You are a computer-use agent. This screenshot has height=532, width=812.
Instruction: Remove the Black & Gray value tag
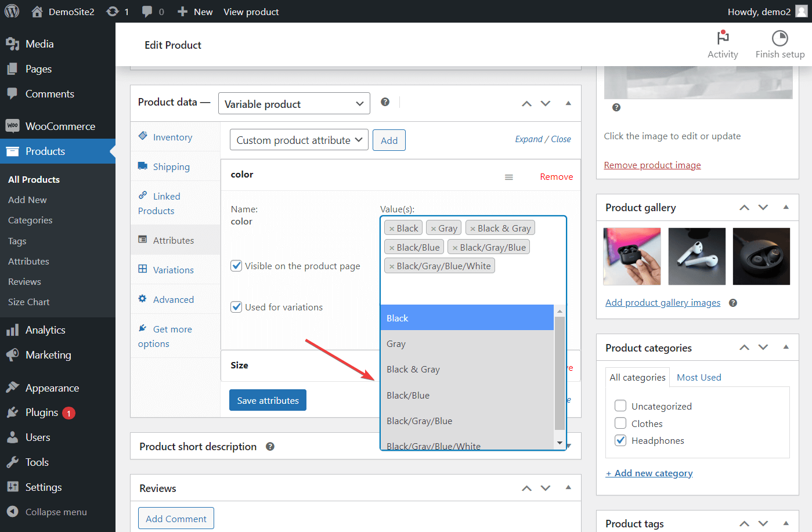pyautogui.click(x=473, y=229)
